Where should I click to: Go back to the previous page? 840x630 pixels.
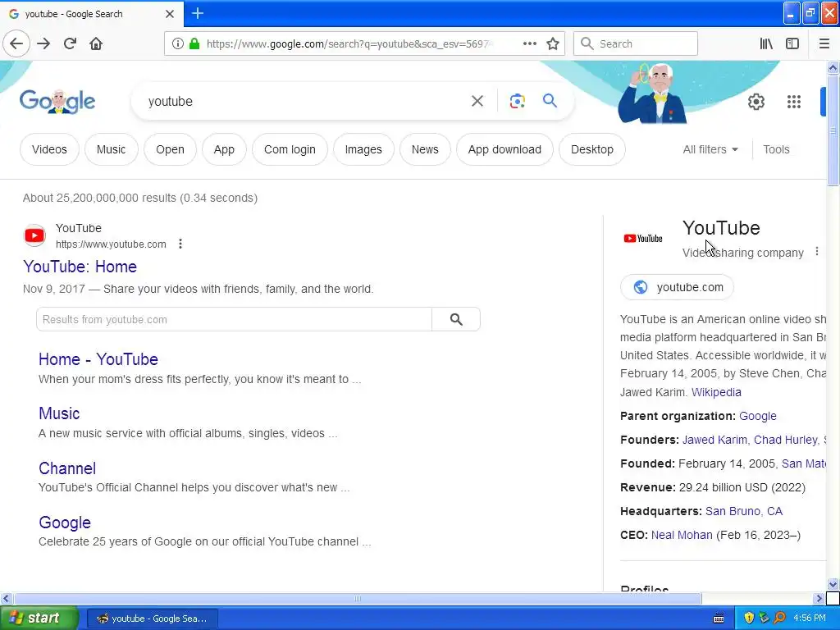pyautogui.click(x=16, y=43)
